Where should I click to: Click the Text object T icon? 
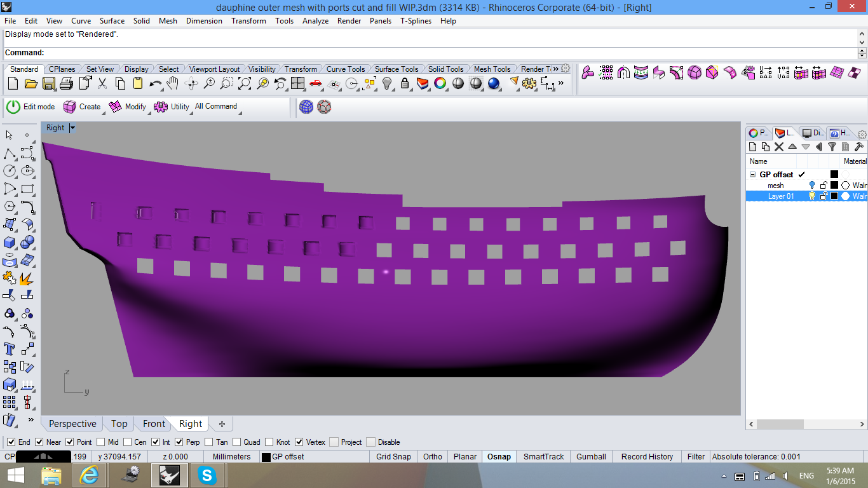(x=10, y=349)
